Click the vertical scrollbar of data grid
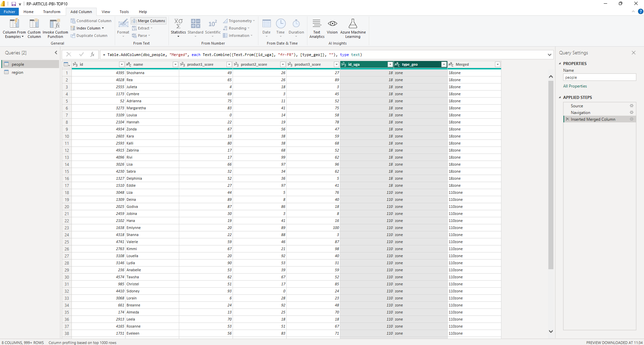This screenshot has height=345, width=644. pyautogui.click(x=551, y=174)
